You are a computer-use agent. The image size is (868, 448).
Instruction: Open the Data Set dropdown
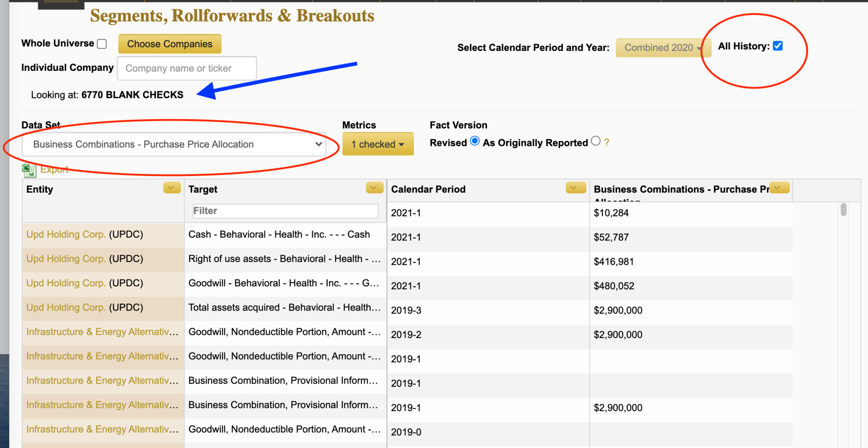pos(174,144)
